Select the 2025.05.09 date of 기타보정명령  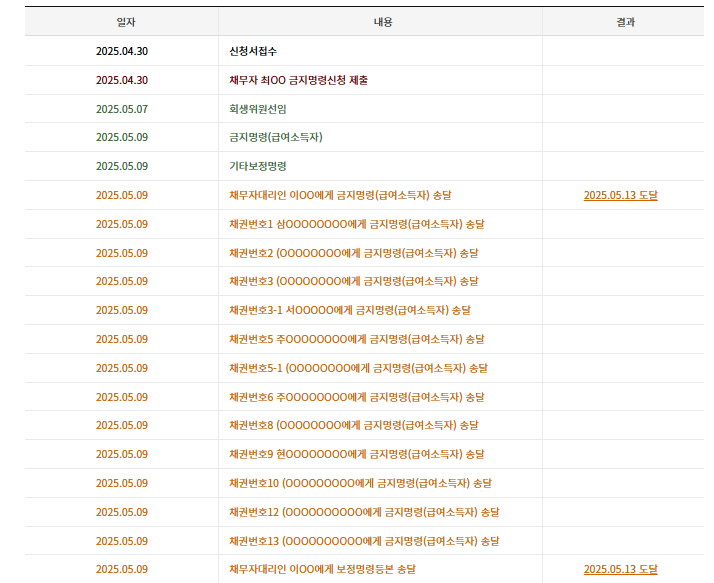(x=122, y=166)
